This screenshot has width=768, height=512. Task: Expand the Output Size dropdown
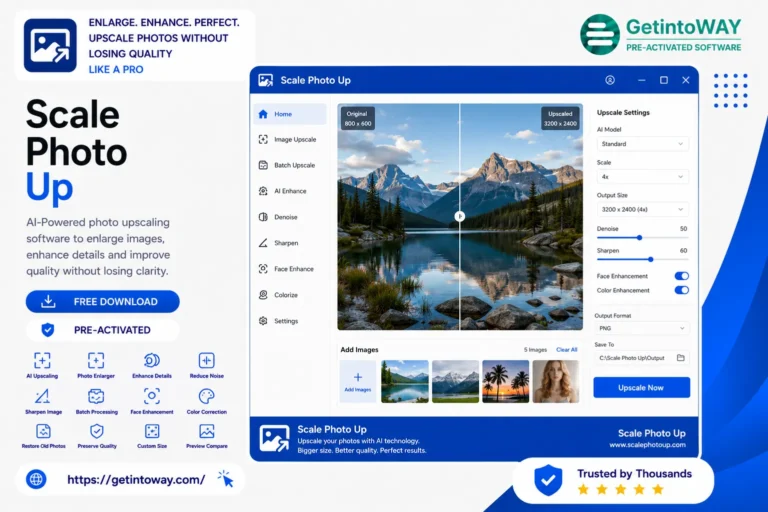tap(642, 210)
